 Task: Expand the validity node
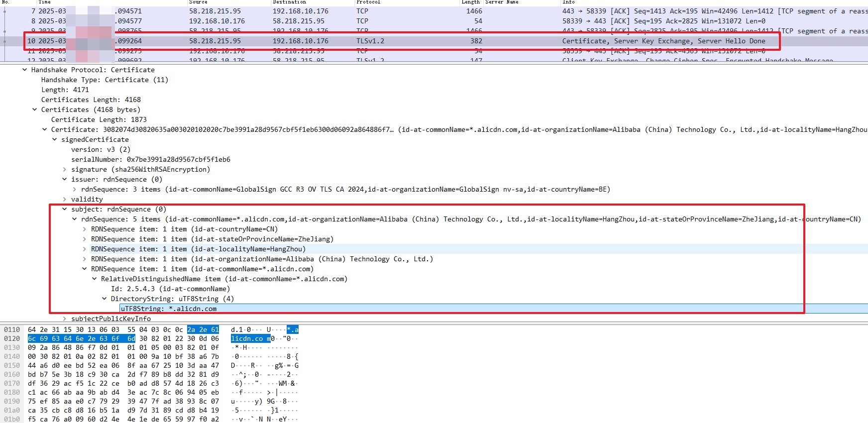65,199
